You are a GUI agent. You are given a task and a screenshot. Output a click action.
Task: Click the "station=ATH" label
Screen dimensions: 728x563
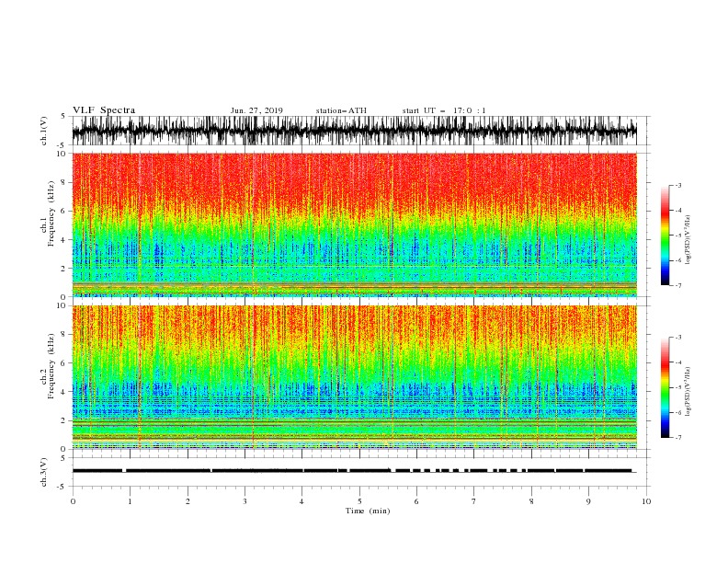point(341,110)
